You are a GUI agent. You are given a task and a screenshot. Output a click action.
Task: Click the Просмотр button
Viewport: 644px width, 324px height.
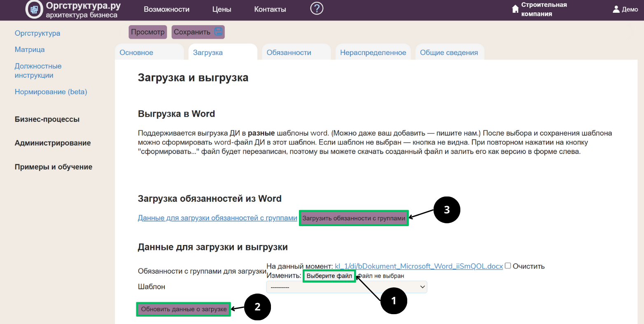tap(148, 32)
